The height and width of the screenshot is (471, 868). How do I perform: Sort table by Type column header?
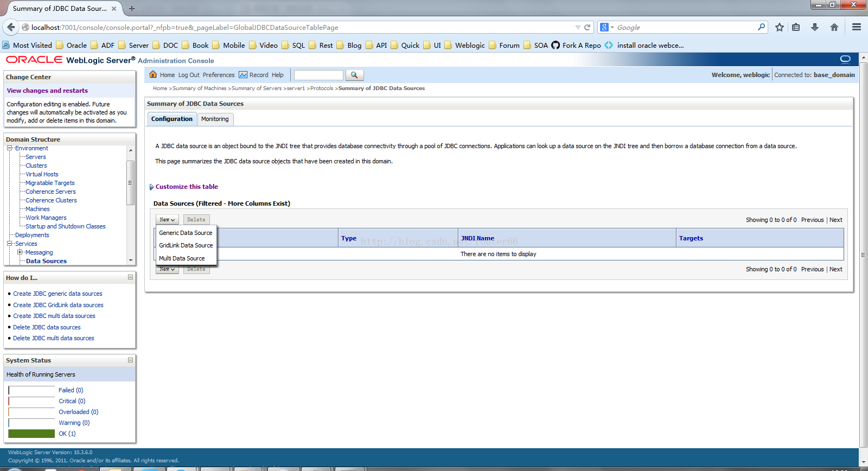click(349, 238)
